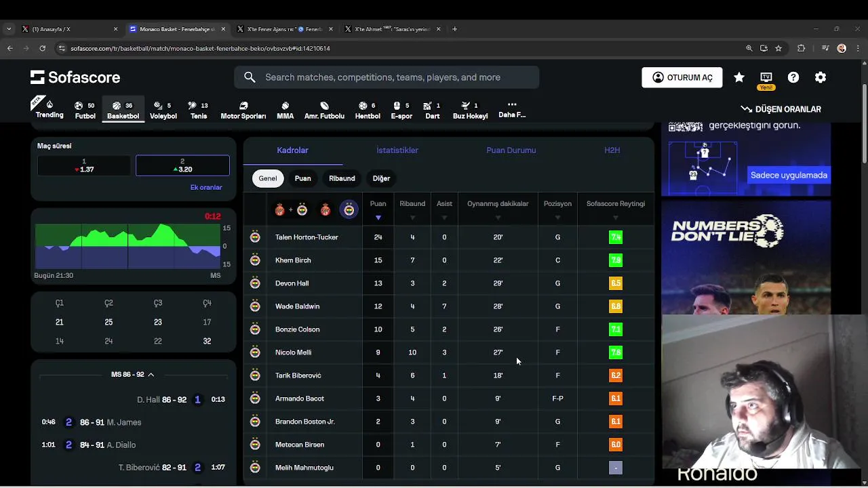Open Chrome extensions puzzle icon
This screenshot has width=868, height=488.
801,48
